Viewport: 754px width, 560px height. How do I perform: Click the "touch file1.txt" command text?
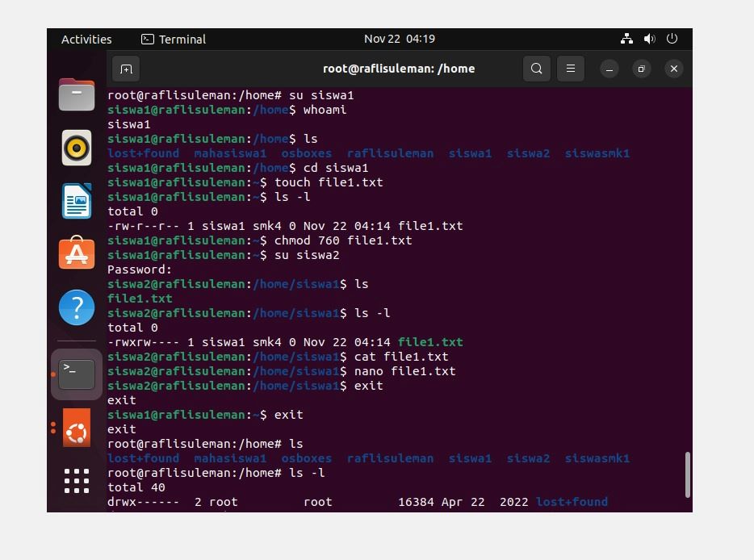329,182
